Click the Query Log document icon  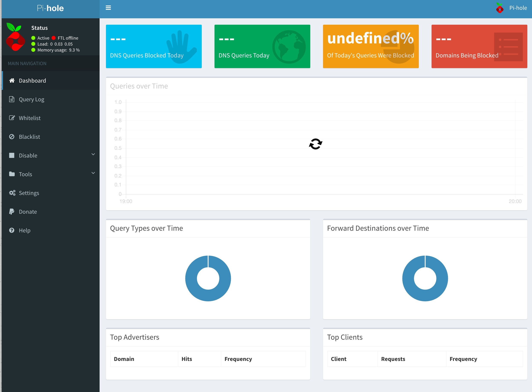(x=12, y=99)
